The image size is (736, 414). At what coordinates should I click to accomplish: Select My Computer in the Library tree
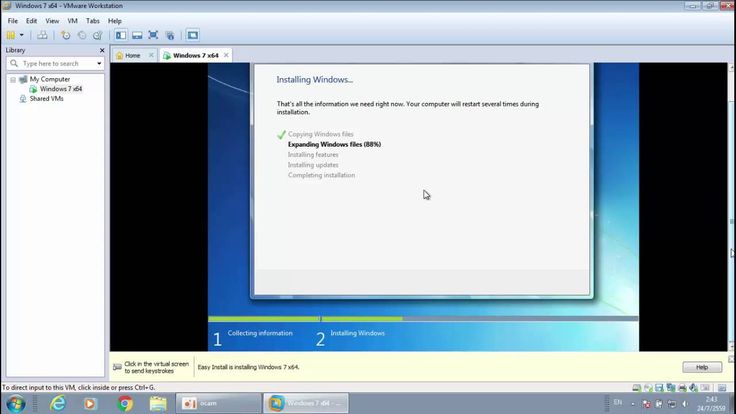[50, 79]
